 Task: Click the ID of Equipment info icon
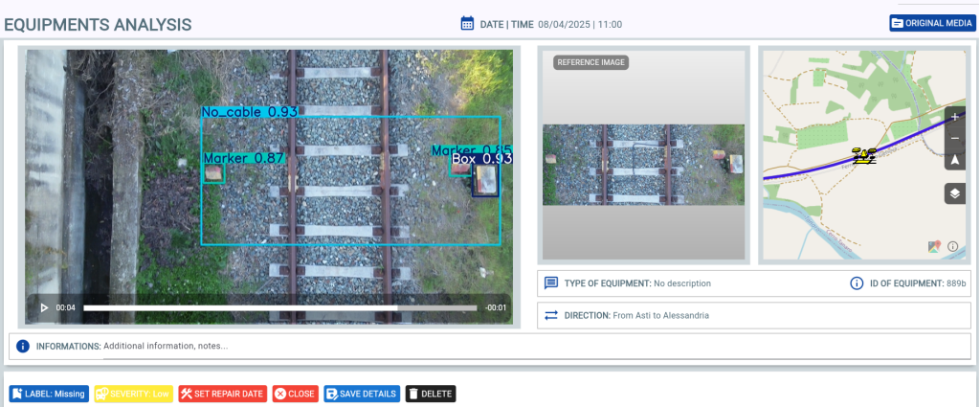pos(857,283)
